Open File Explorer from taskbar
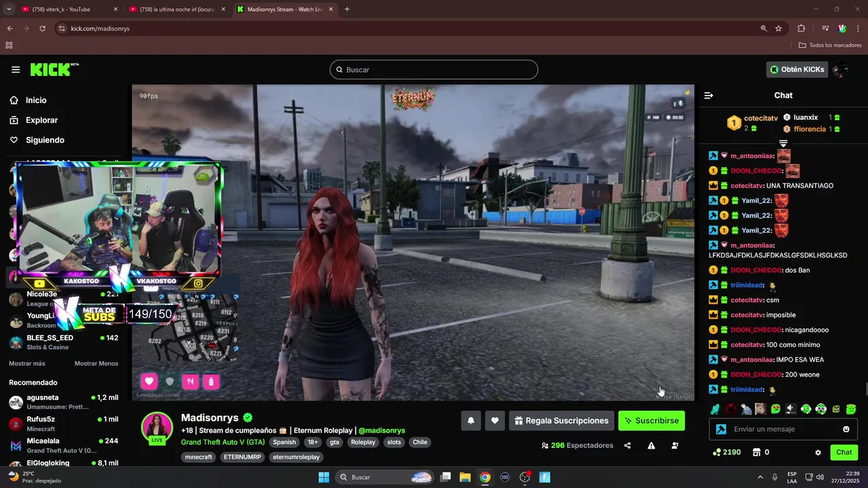868x488 pixels. click(465, 477)
